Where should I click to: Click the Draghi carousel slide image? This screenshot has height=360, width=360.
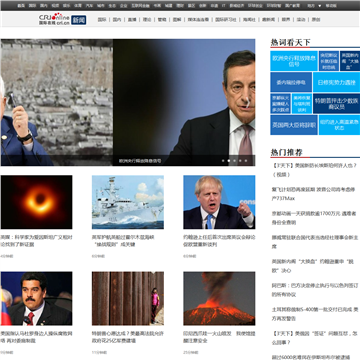point(184,102)
